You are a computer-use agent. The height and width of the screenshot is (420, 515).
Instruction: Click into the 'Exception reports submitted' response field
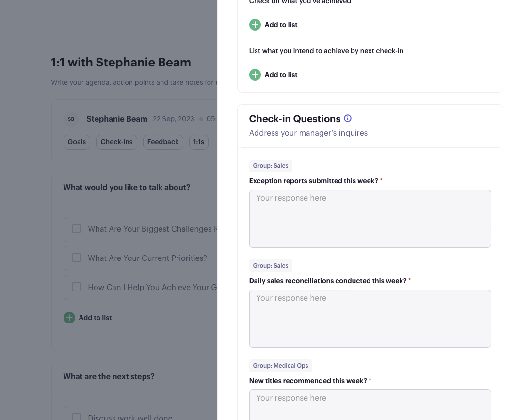(370, 219)
